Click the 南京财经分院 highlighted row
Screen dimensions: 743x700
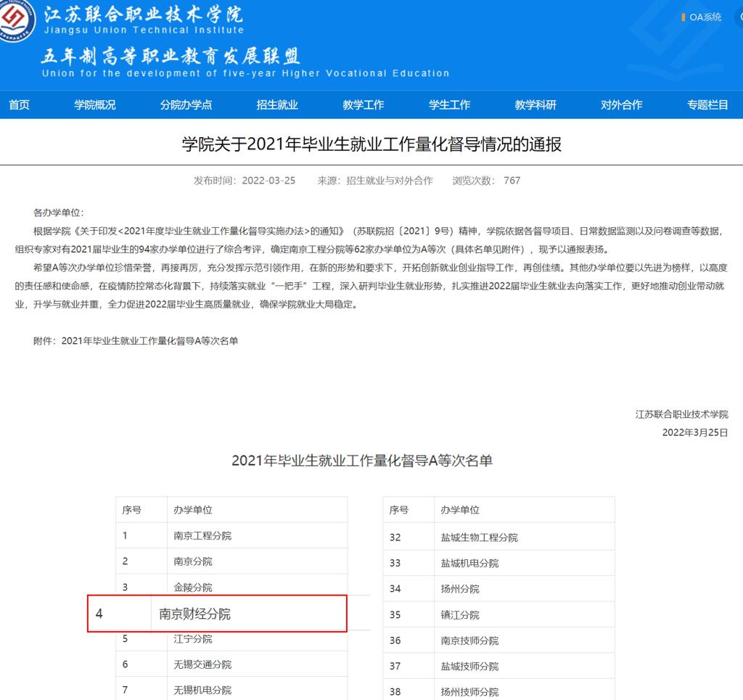[x=217, y=614]
